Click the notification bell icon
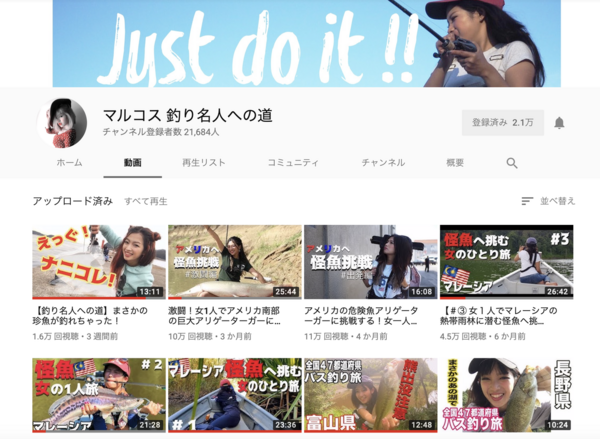Viewport: 600px width, 439px height. pyautogui.click(x=559, y=123)
